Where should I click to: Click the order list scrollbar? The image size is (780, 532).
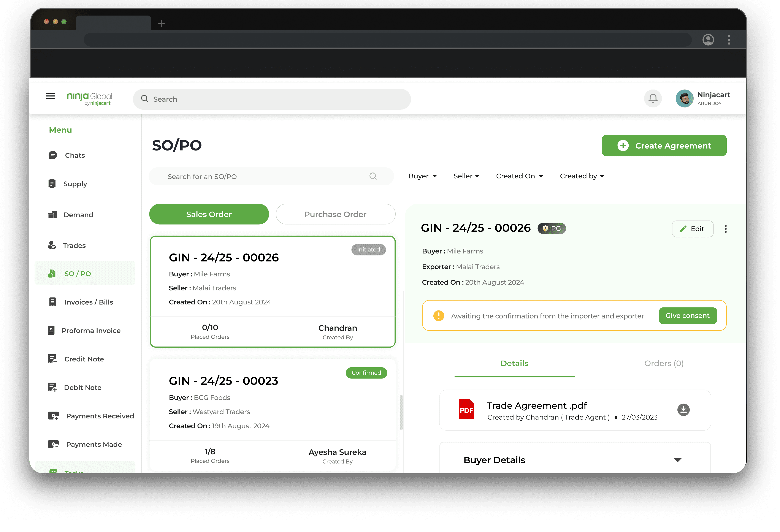coord(401,412)
